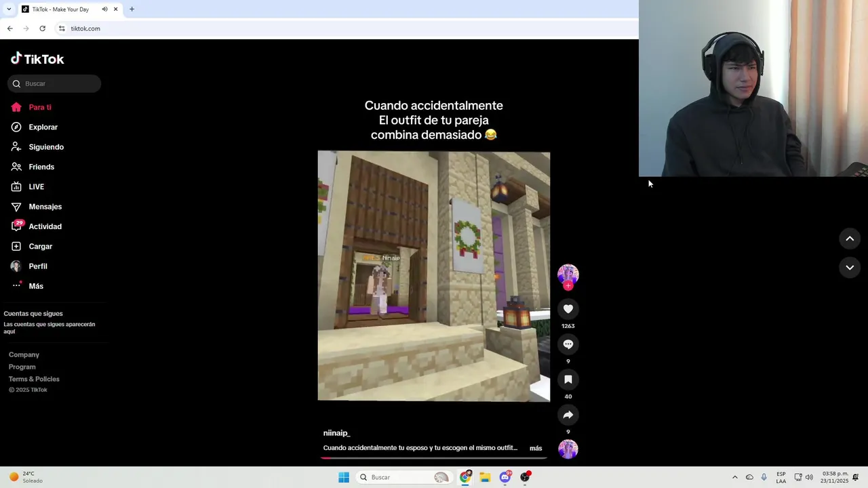
Task: Click the Cuentas que sigues heading
Action: click(33, 313)
